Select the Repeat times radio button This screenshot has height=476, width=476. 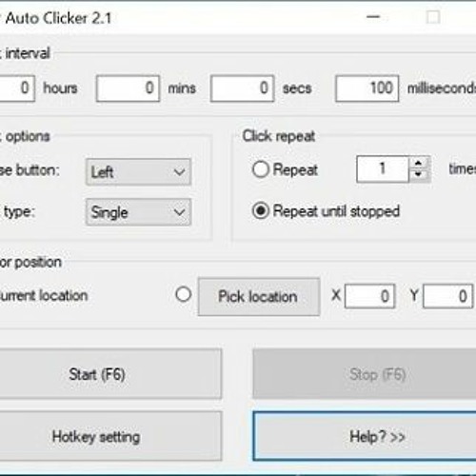coord(261,169)
